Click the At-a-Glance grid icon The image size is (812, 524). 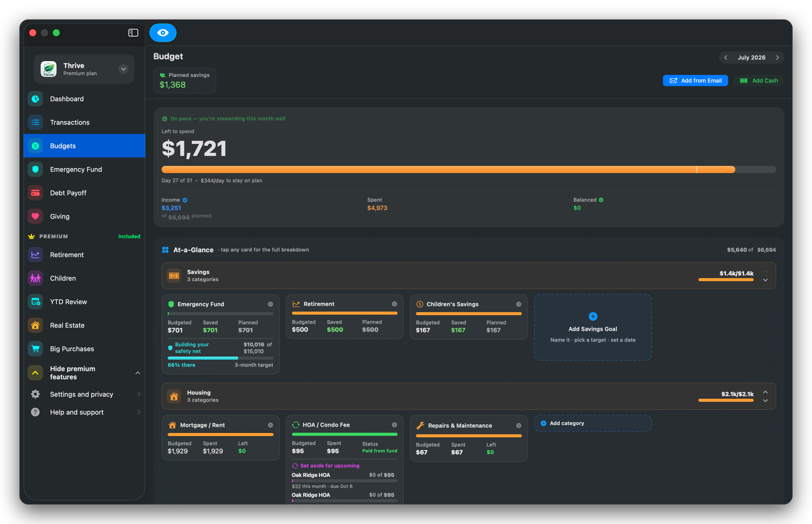coord(165,250)
